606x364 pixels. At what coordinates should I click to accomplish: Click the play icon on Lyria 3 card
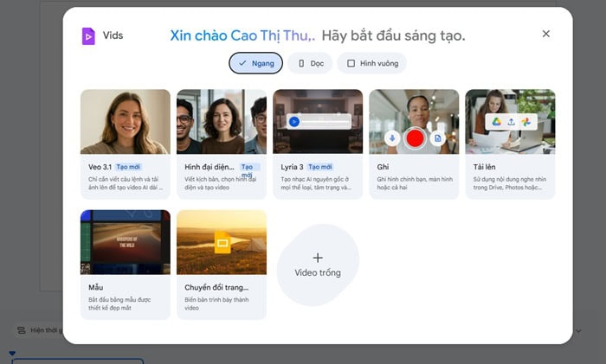pos(295,122)
